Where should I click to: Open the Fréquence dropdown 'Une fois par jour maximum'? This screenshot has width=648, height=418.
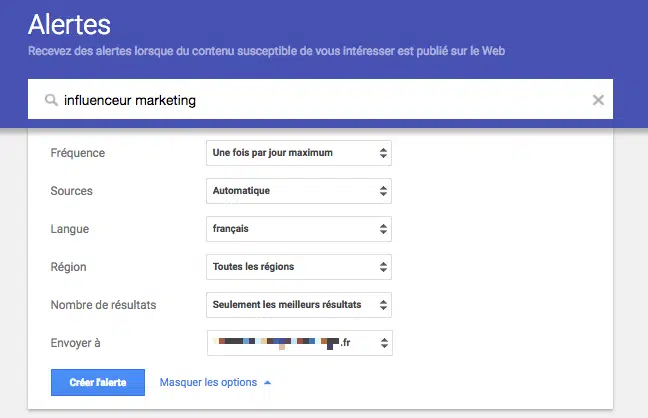click(x=298, y=153)
